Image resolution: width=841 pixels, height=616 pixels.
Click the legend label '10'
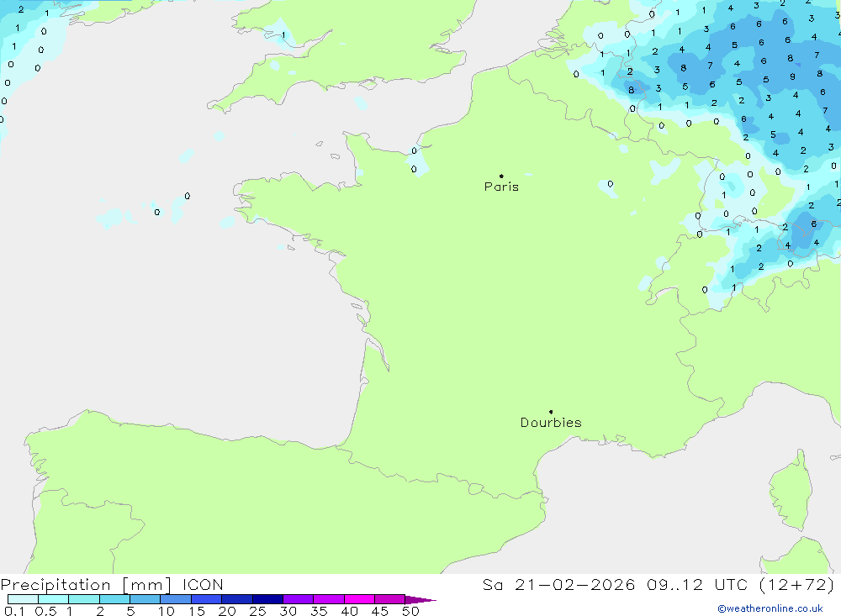(x=167, y=611)
